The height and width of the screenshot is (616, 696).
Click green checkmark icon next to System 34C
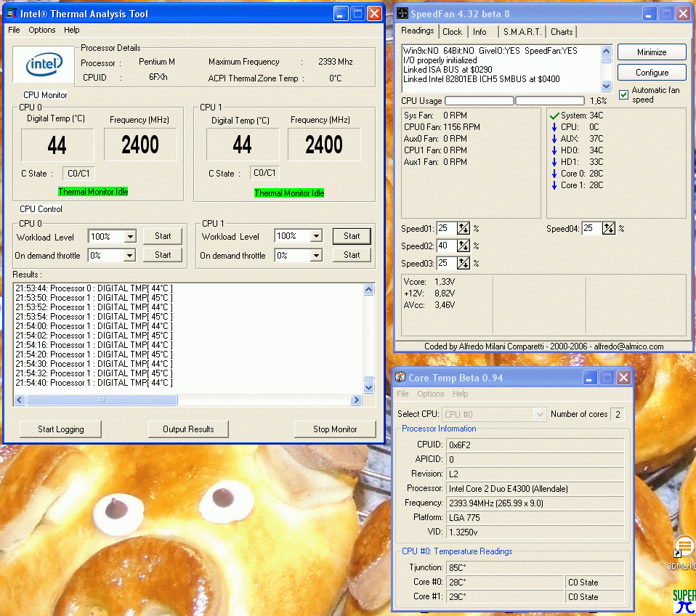point(554,115)
